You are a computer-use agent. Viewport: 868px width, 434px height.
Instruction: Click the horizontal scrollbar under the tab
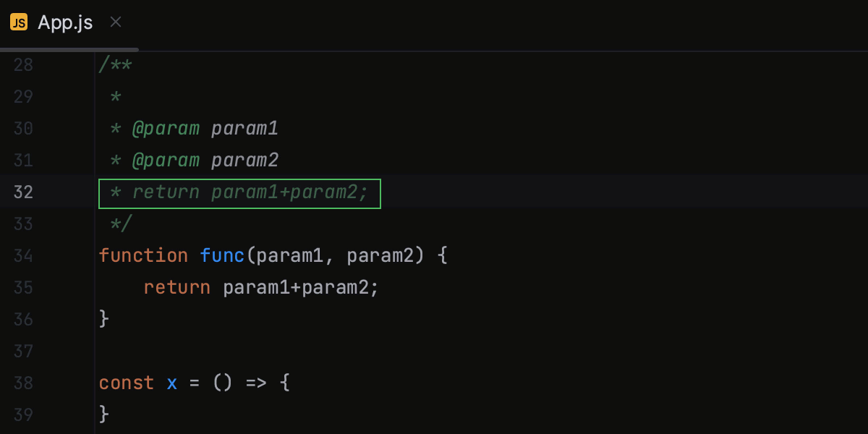pos(69,50)
